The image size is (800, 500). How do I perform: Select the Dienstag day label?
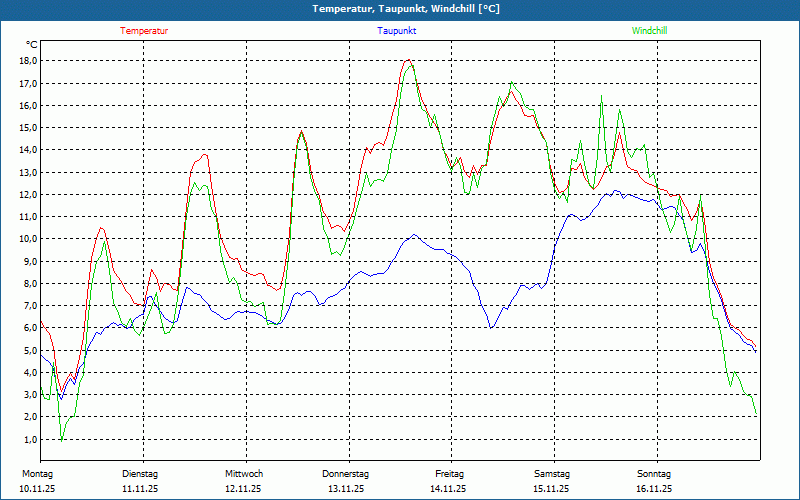(x=140, y=474)
